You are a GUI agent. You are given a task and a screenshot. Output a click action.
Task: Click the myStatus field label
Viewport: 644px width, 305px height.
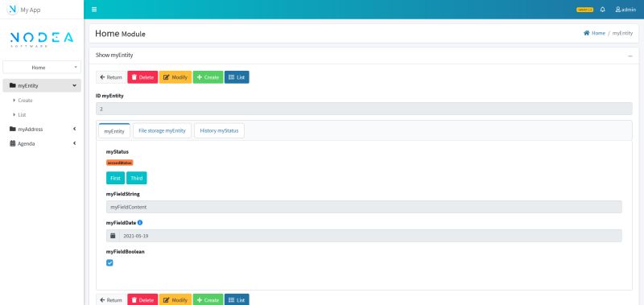point(118,151)
